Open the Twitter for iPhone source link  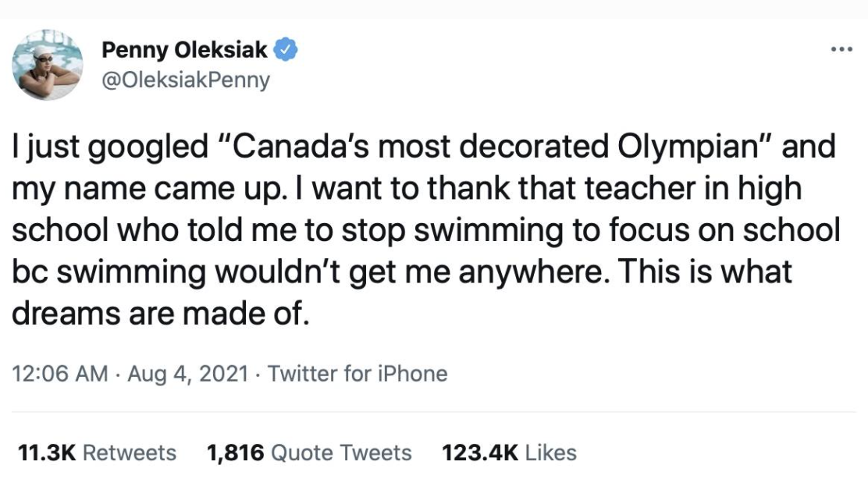pyautogui.click(x=358, y=374)
